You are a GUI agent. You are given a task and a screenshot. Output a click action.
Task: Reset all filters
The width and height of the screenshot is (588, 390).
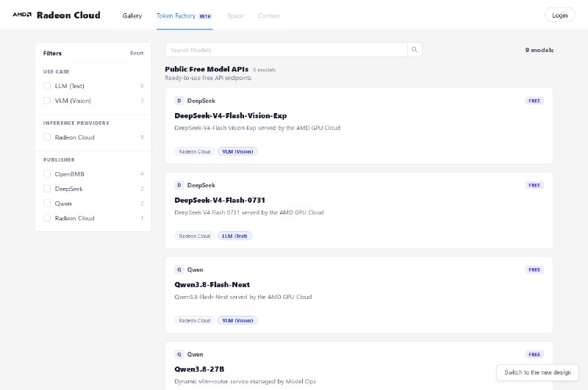pyautogui.click(x=137, y=53)
